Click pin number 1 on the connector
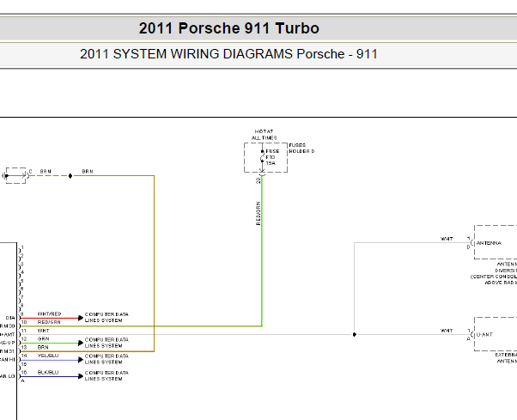The width and height of the screenshot is (517, 420). click(x=22, y=247)
